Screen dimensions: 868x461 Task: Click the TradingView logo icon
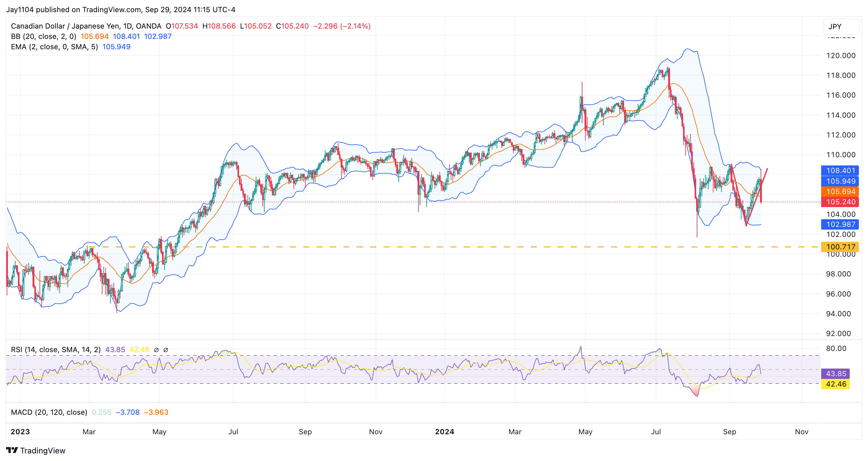point(12,450)
